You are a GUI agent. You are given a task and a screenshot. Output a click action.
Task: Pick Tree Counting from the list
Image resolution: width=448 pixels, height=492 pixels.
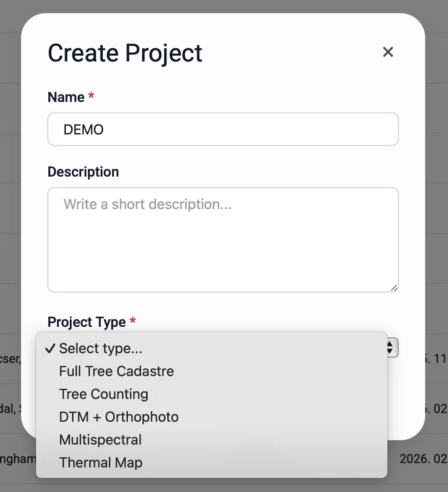[104, 394]
